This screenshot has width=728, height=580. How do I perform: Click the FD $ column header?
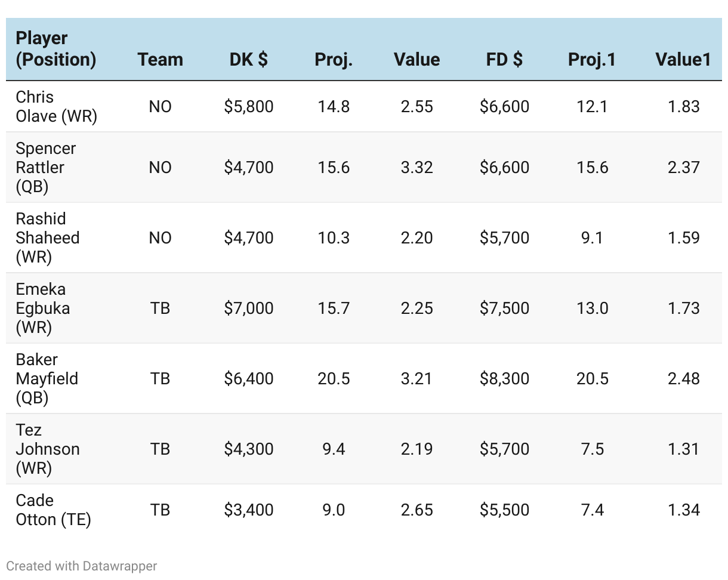[x=504, y=59]
